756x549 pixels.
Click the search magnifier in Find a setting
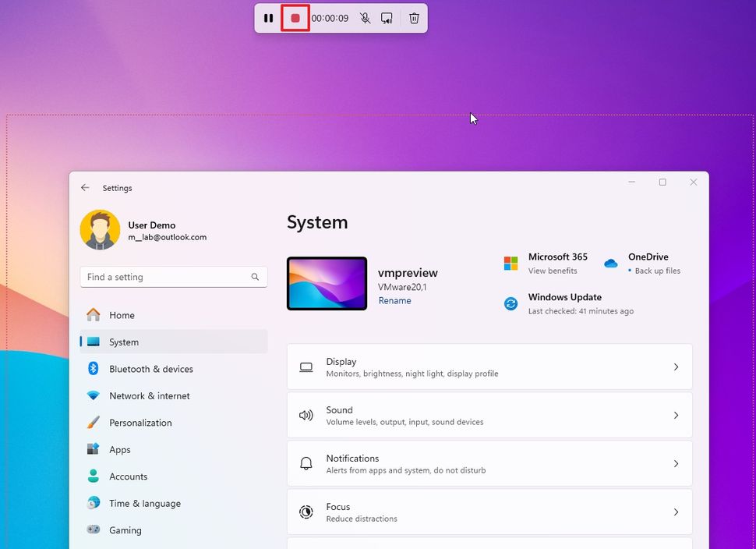point(255,277)
